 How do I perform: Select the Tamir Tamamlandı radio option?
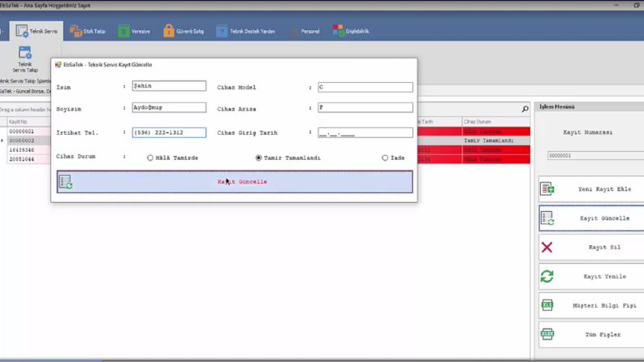coord(258,157)
